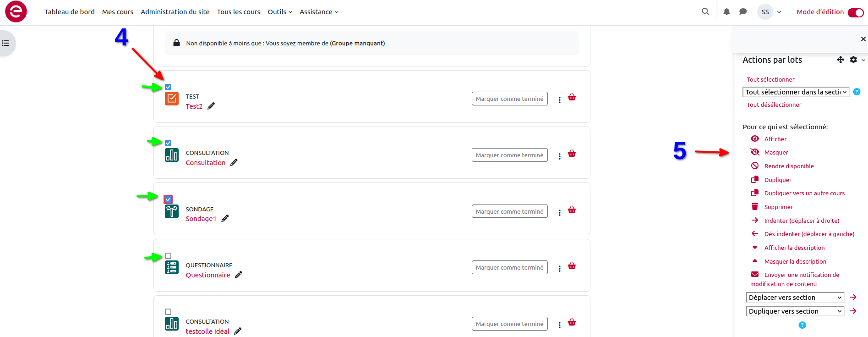The image size is (868, 337).
Task: Click Marquer comme terminé for Questionnaire
Action: tap(509, 268)
